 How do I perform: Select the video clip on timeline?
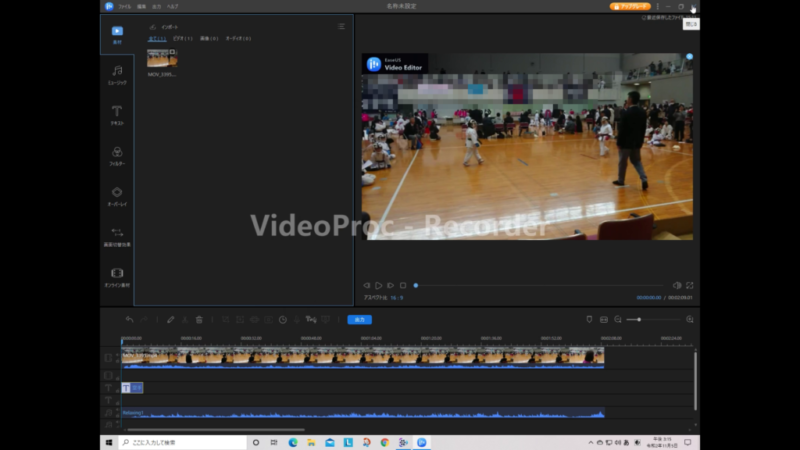point(363,357)
